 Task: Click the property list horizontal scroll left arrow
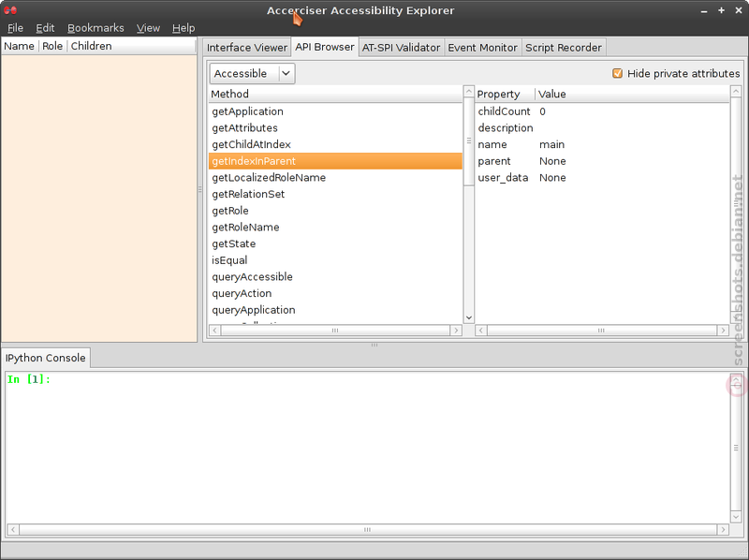(x=481, y=331)
